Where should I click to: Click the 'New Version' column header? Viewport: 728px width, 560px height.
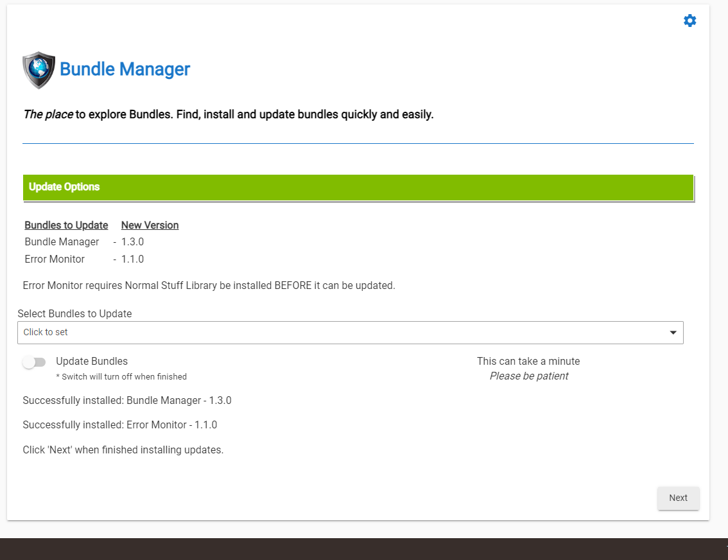click(x=150, y=225)
